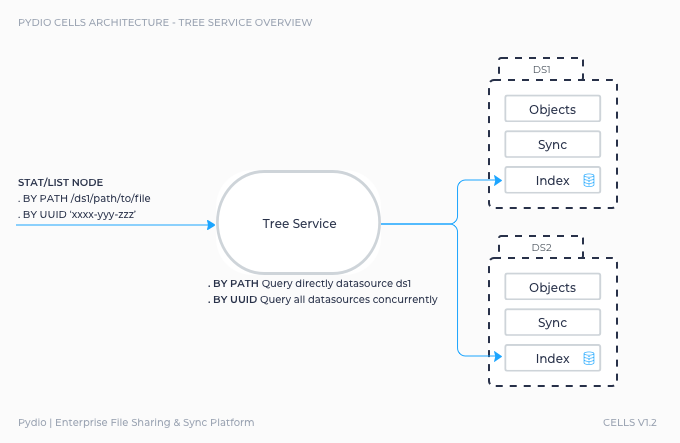680x443 pixels.
Task: Click 'BY UUID Query all datasources concurrently' text
Action: click(x=323, y=300)
